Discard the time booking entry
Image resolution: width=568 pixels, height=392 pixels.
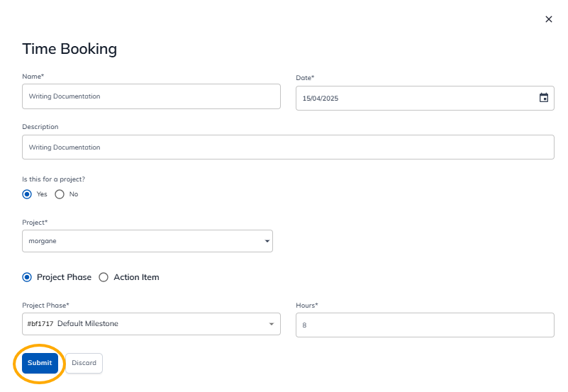coord(84,363)
